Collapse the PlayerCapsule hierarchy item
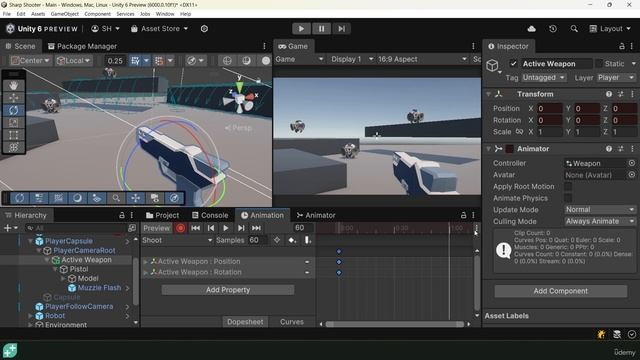Screen dimensions: 640x360 30,241
